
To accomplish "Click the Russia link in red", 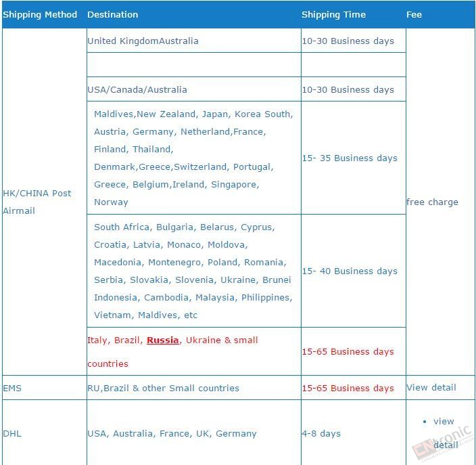I will (x=163, y=340).
